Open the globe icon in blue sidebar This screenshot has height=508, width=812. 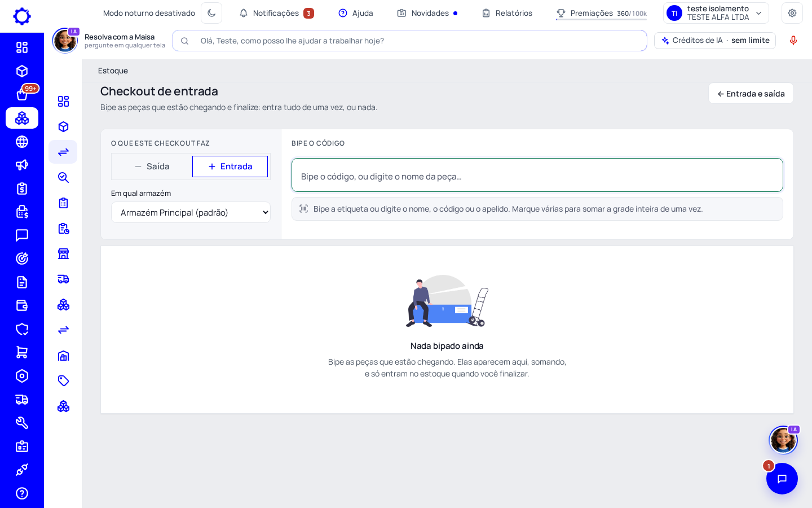click(x=22, y=142)
